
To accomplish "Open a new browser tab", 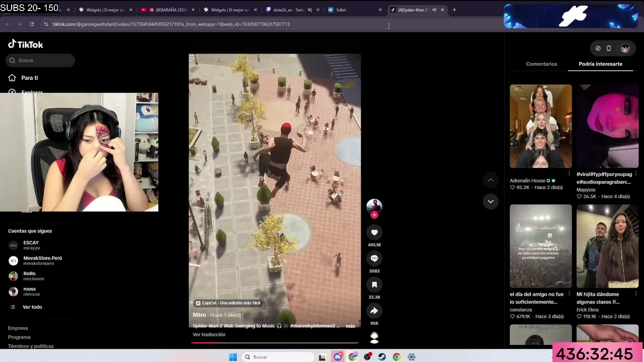I will click(454, 10).
